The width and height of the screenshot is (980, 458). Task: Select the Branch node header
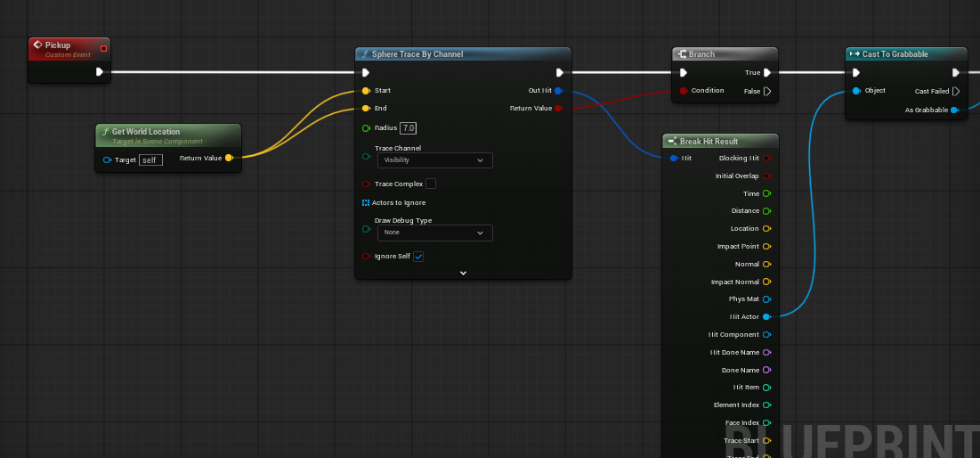[x=725, y=54]
